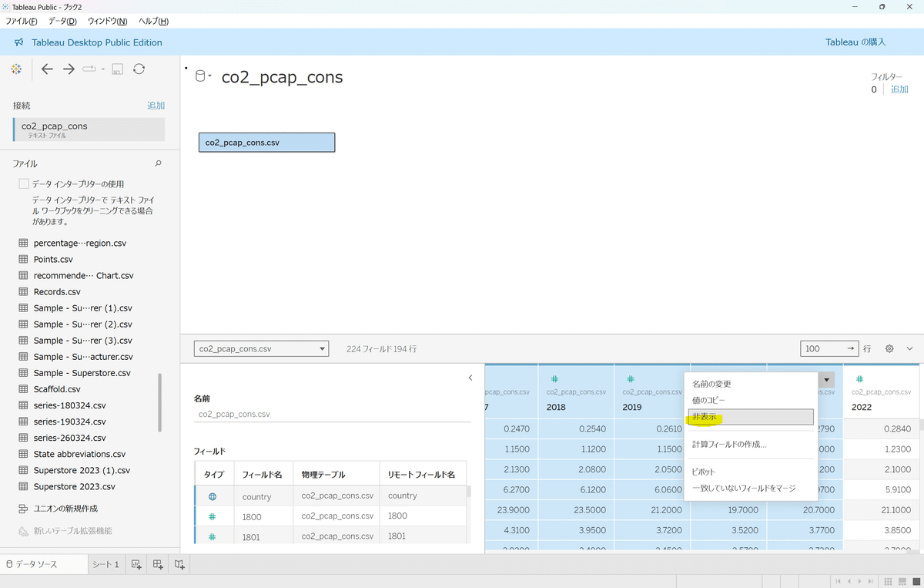924x588 pixels.
Task: Select Superstore 2023.csv file
Action: pos(75,486)
